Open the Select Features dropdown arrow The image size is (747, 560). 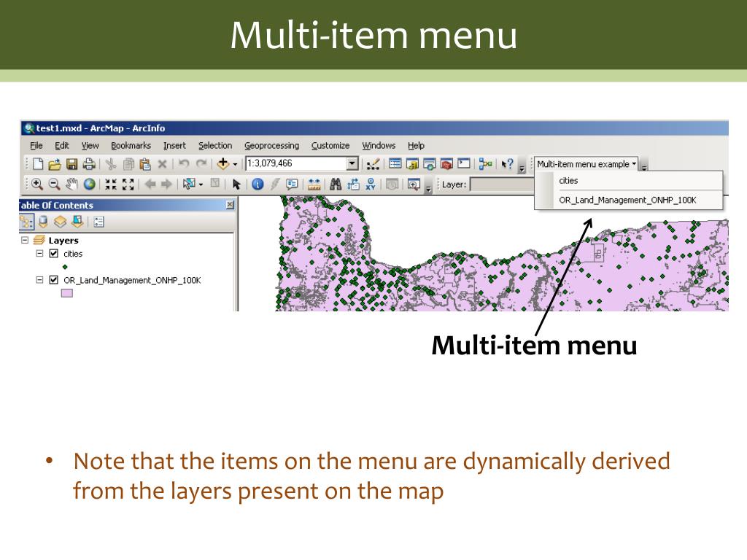coord(201,184)
